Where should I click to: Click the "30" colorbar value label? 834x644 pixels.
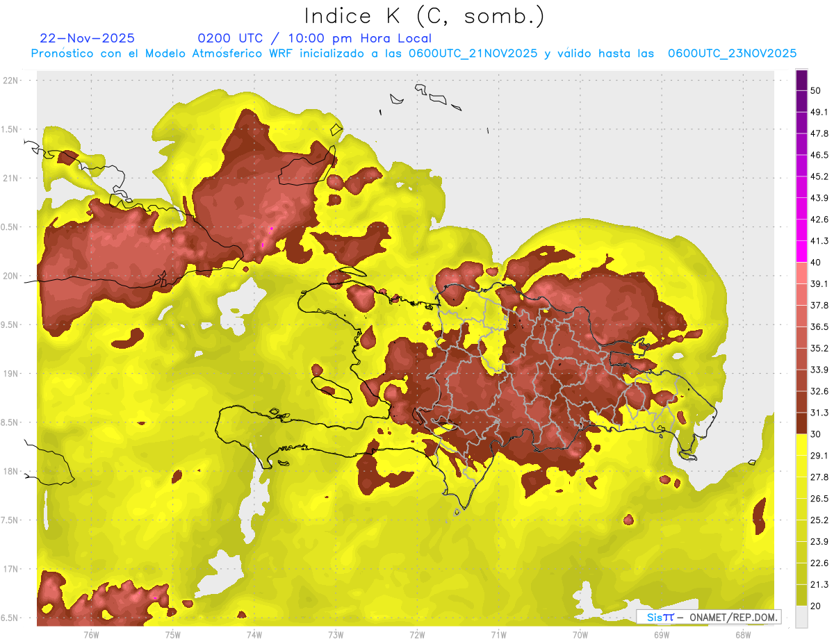pyautogui.click(x=816, y=434)
